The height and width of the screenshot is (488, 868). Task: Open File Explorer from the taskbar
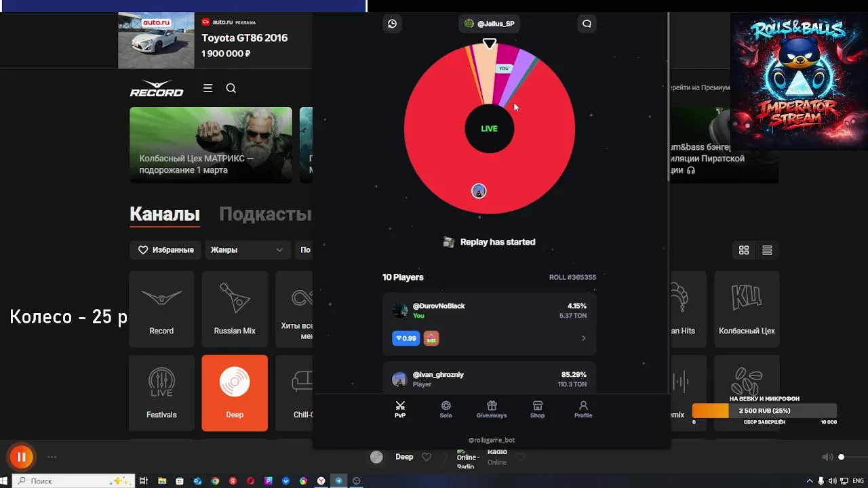point(162,481)
